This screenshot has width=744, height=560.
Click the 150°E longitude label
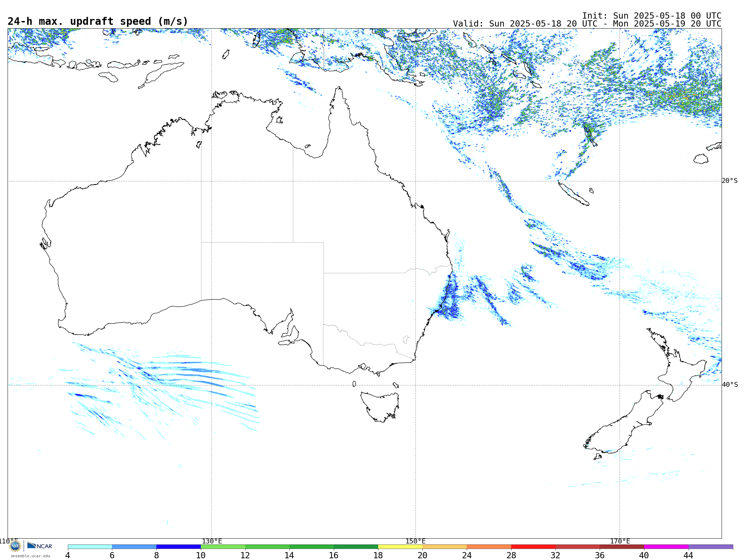click(x=415, y=541)
